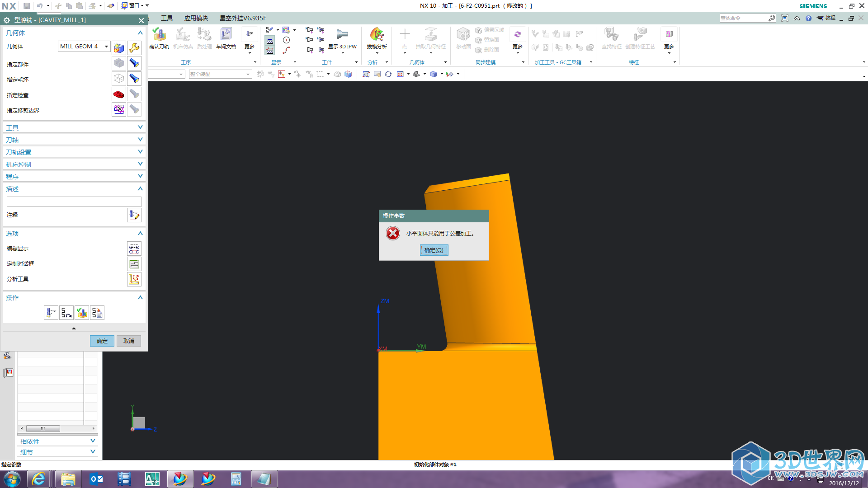
Task: Click the 拔模分析 draft analysis ribbon icon
Action: 377,38
